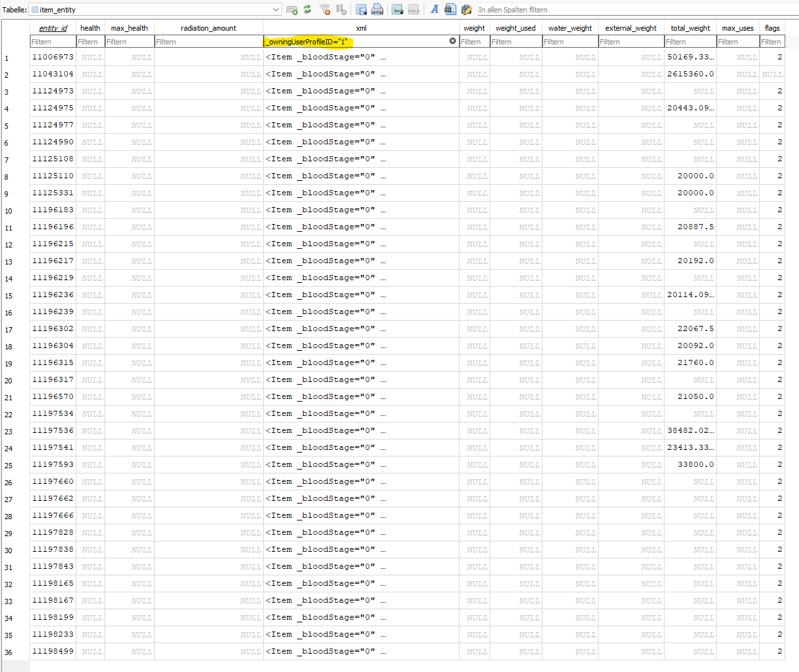Sort by the entity_id column header

pos(53,28)
